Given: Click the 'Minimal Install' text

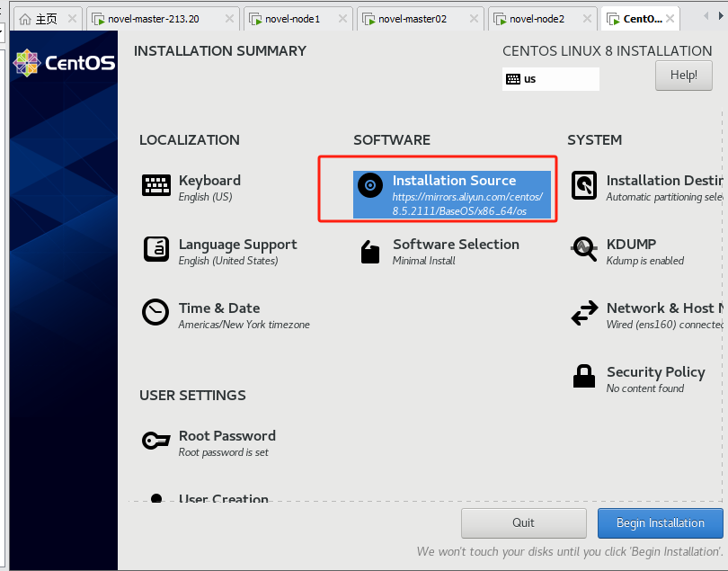Looking at the screenshot, I should click(x=424, y=261).
